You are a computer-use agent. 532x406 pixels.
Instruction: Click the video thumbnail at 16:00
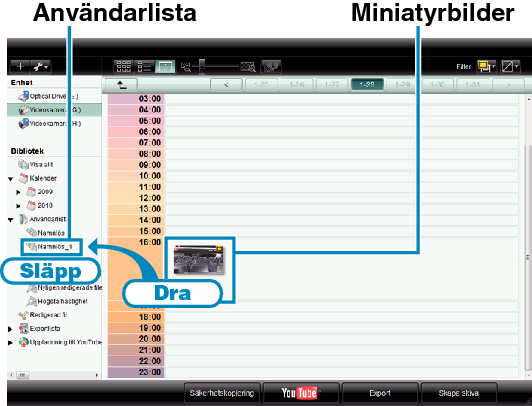coord(199,260)
